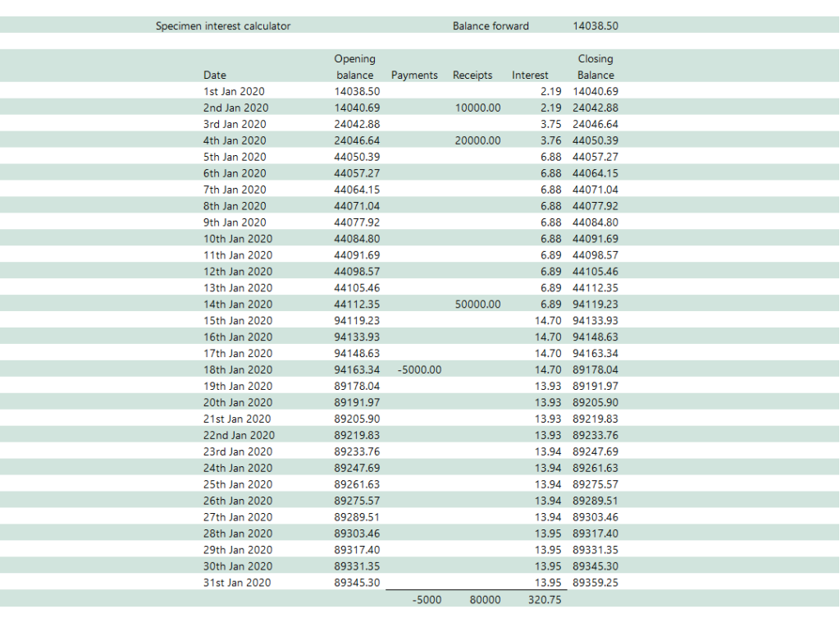Select the 'Receipts' column header
This screenshot has width=840, height=623.
pyautogui.click(x=472, y=75)
